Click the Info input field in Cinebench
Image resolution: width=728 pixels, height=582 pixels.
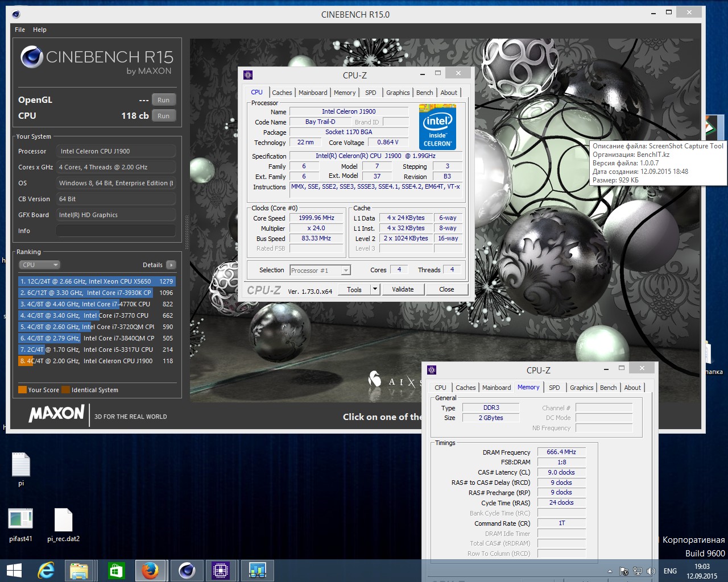[116, 231]
